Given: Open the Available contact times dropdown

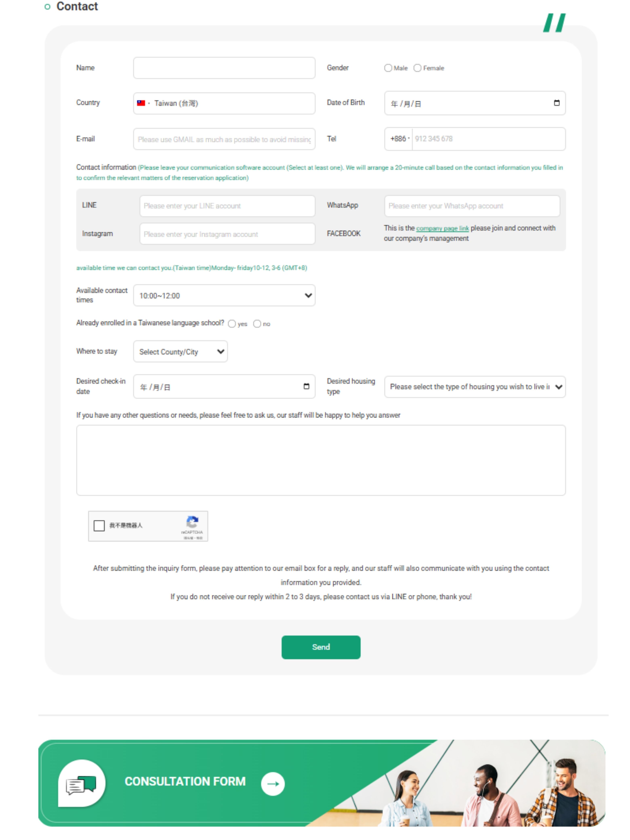Looking at the screenshot, I should pos(224,295).
